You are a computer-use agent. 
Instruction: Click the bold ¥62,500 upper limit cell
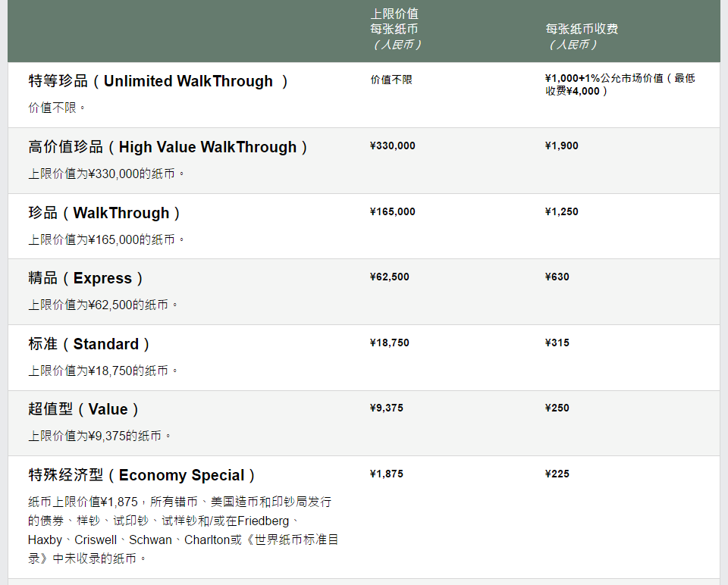390,277
